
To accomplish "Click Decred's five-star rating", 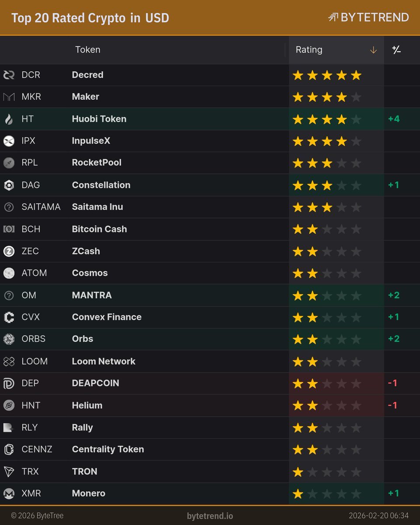I will click(327, 75).
